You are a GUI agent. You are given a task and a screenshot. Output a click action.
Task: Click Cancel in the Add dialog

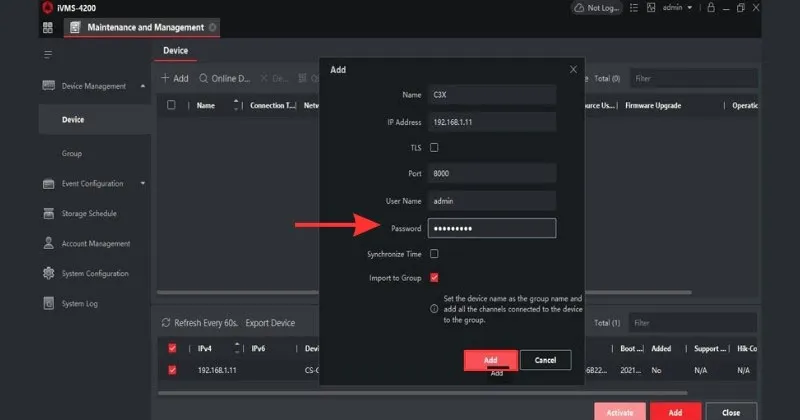(545, 360)
